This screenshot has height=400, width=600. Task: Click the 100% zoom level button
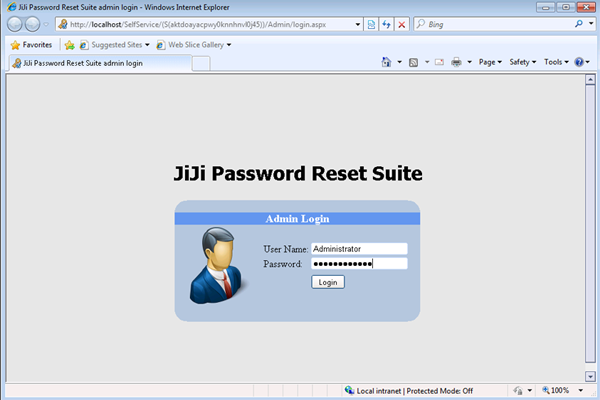coord(556,390)
